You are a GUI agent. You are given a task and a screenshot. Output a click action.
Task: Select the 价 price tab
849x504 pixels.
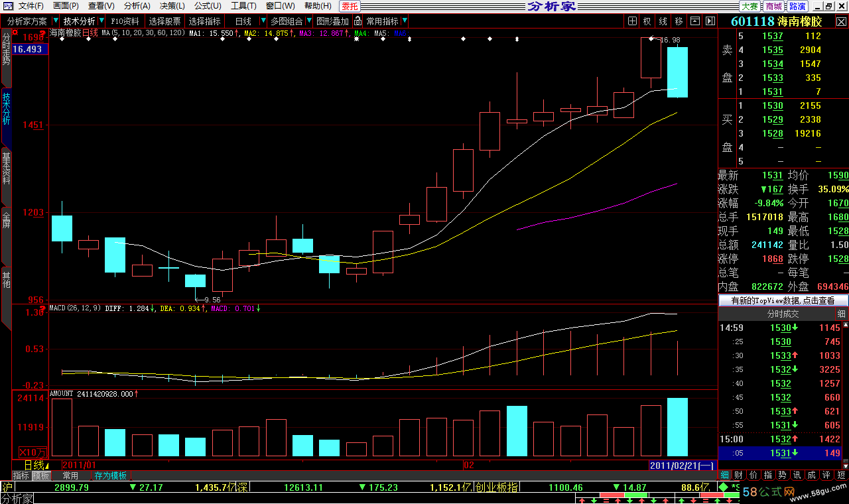pyautogui.click(x=753, y=475)
